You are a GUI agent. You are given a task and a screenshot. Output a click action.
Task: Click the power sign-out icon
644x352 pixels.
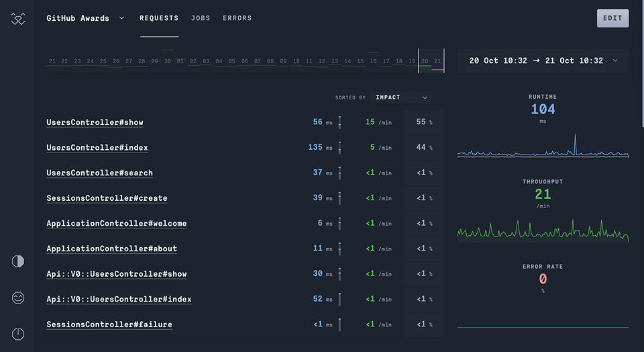[x=18, y=334]
